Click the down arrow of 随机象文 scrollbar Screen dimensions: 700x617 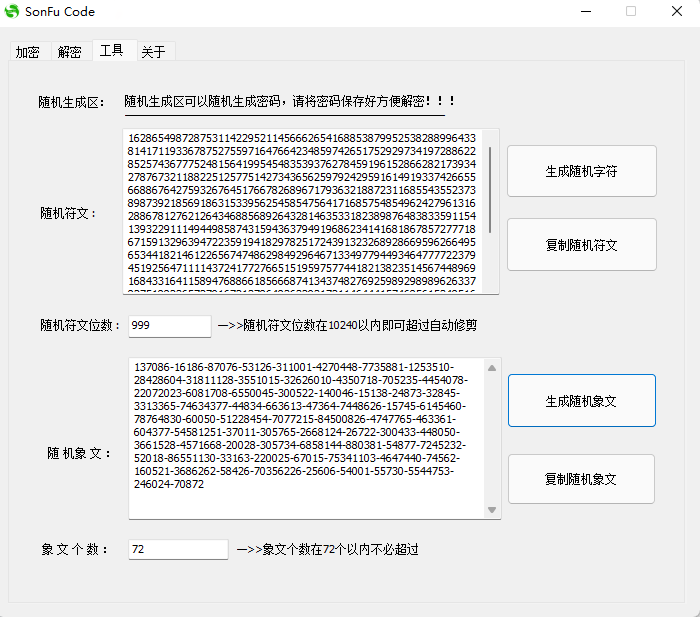[492, 510]
